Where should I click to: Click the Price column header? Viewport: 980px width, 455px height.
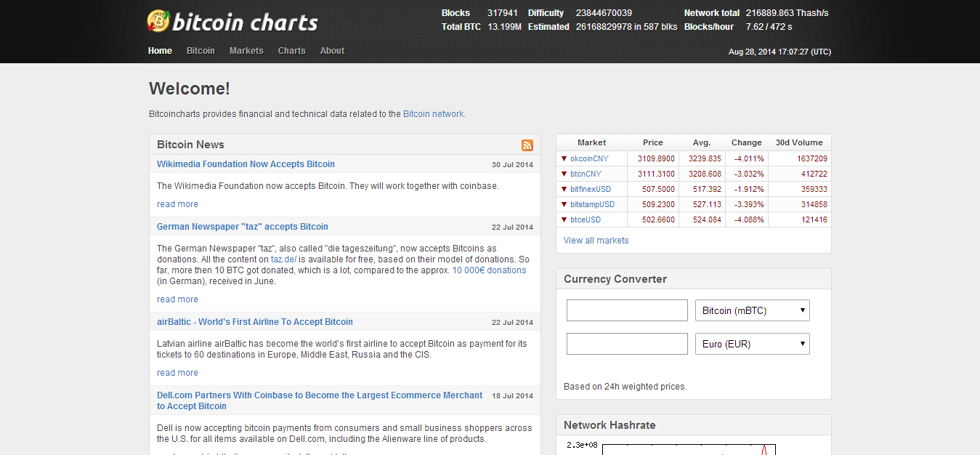653,142
